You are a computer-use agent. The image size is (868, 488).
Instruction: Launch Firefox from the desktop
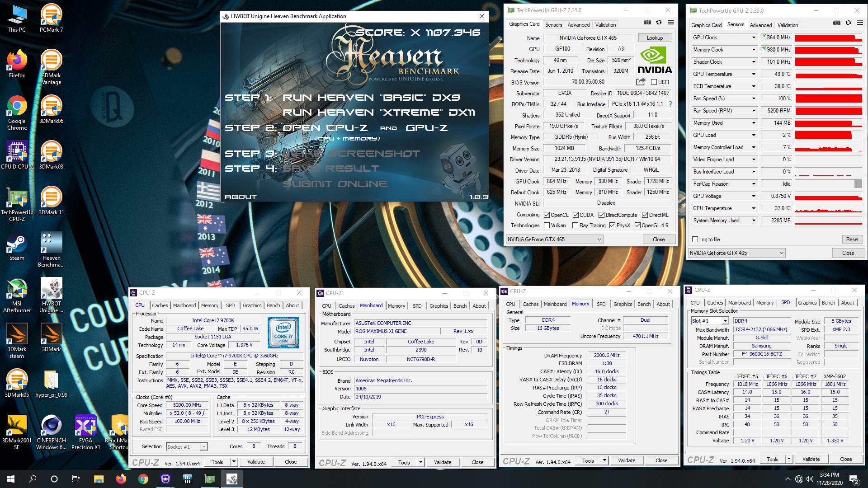[17, 64]
